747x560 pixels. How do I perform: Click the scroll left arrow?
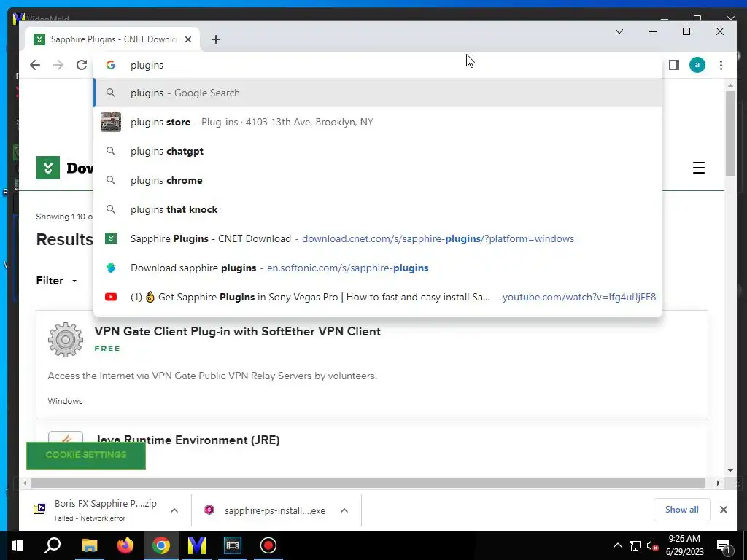point(25,483)
